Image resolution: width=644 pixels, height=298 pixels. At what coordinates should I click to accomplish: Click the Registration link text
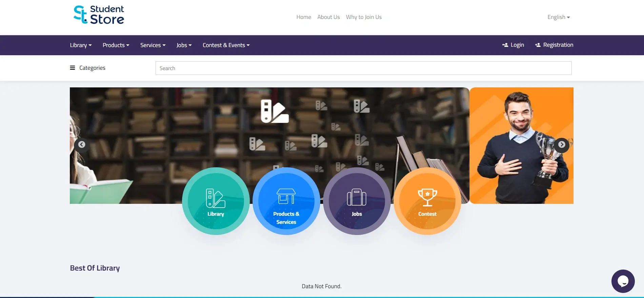tap(558, 45)
